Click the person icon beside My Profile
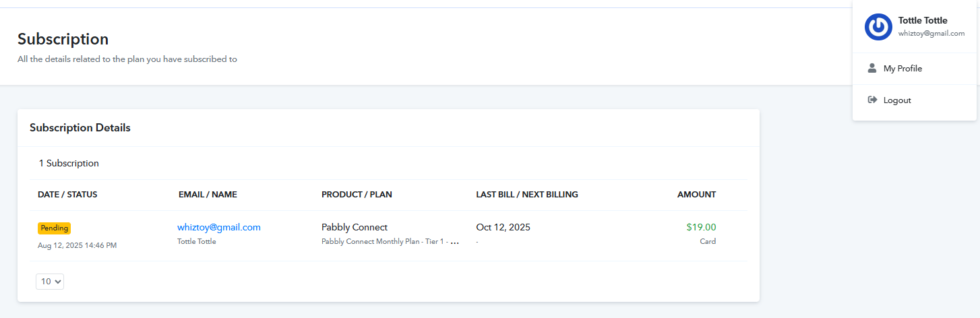980x318 pixels. 872,68
